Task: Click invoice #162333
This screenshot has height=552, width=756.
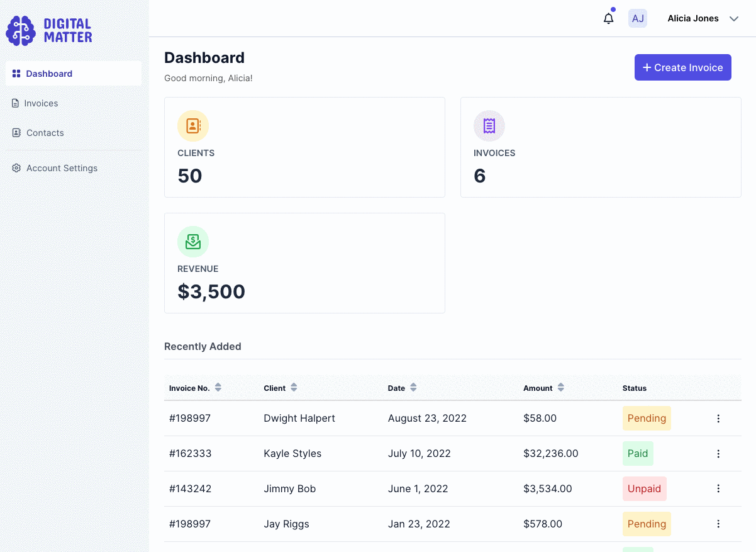Action: pyautogui.click(x=190, y=453)
